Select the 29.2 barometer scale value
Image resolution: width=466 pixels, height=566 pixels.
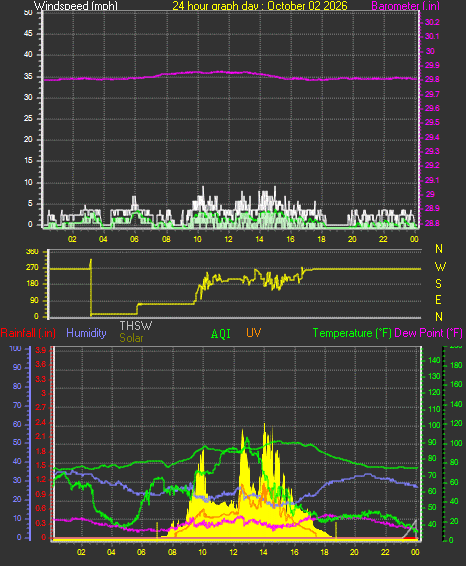tap(432, 165)
